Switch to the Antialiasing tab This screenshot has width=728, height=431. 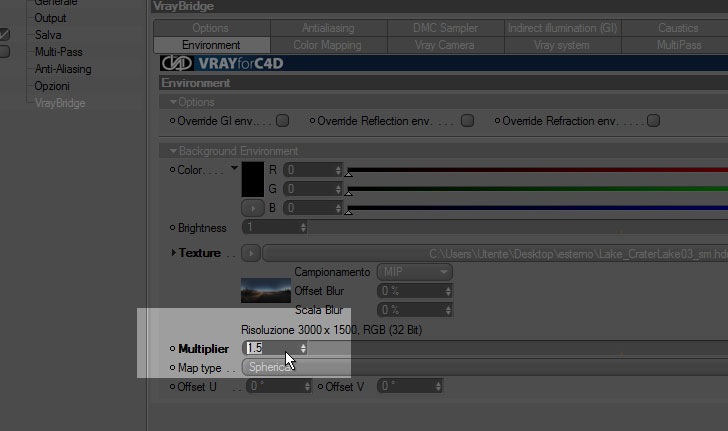[x=328, y=28]
